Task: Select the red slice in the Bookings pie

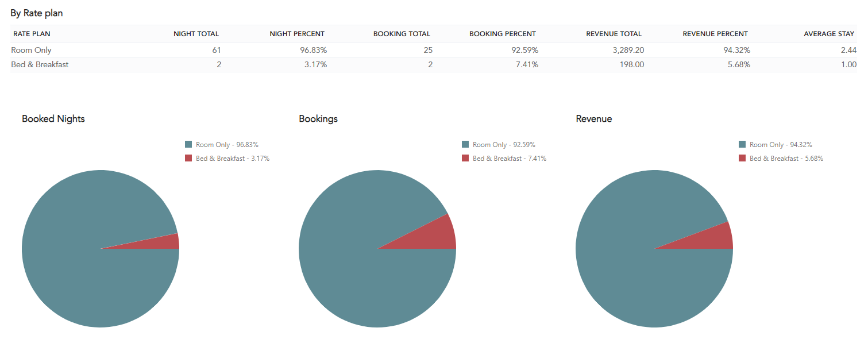Action: 437,236
